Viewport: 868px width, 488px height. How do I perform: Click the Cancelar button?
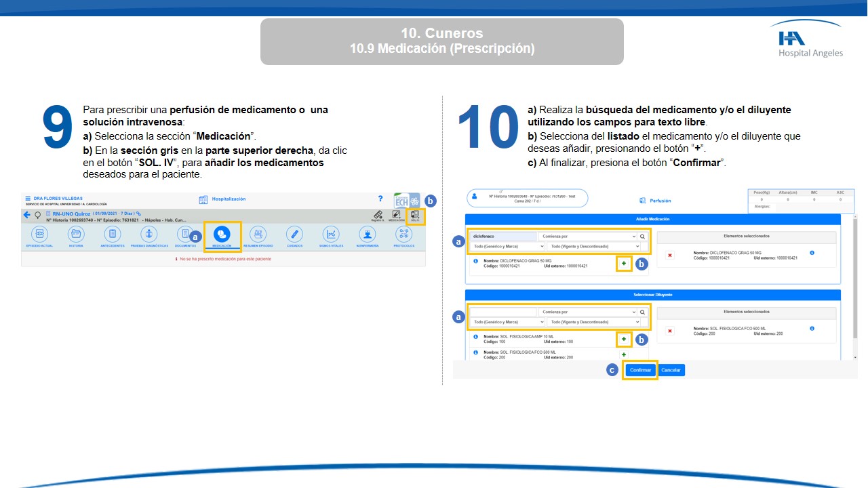(671, 370)
